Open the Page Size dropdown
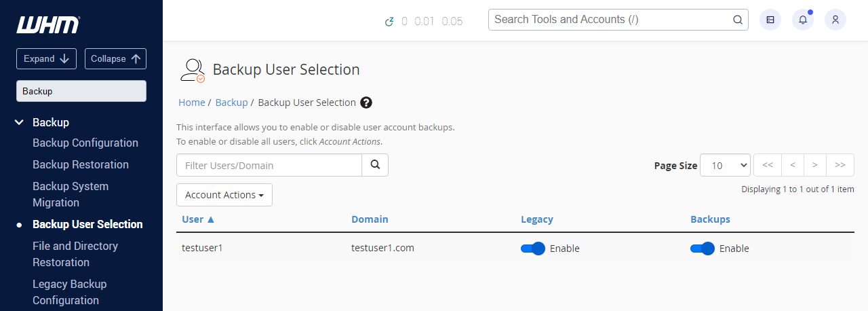This screenshot has height=311, width=868. tap(725, 165)
